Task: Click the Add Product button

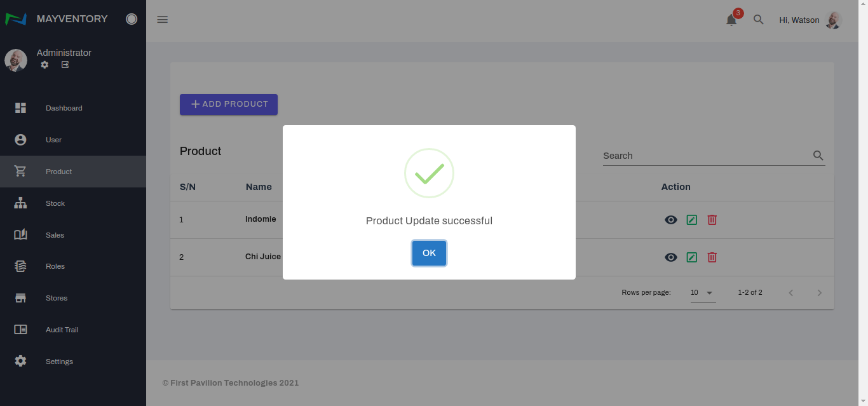Action: (229, 104)
